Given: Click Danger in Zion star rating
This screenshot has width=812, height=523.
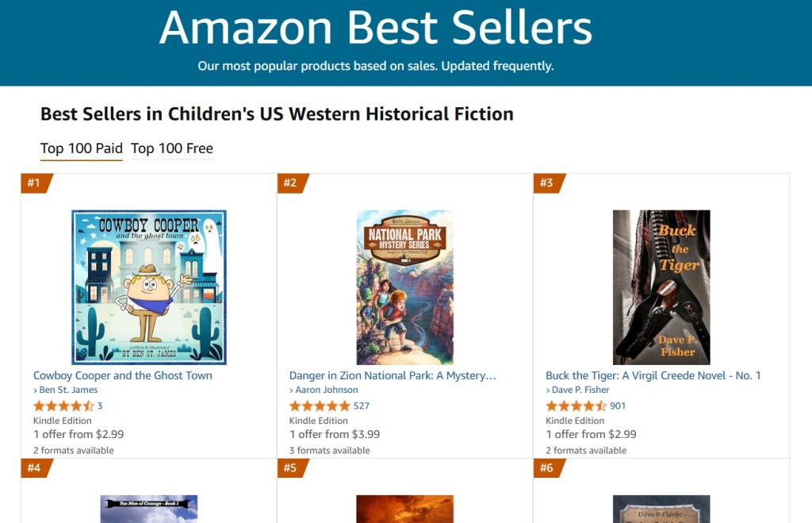Looking at the screenshot, I should pyautogui.click(x=320, y=406).
